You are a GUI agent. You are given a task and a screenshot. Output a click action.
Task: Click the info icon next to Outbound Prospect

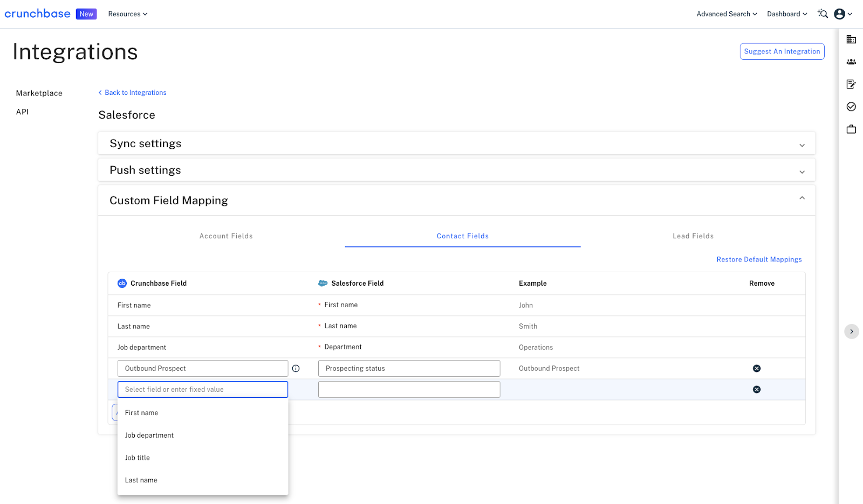tap(296, 369)
